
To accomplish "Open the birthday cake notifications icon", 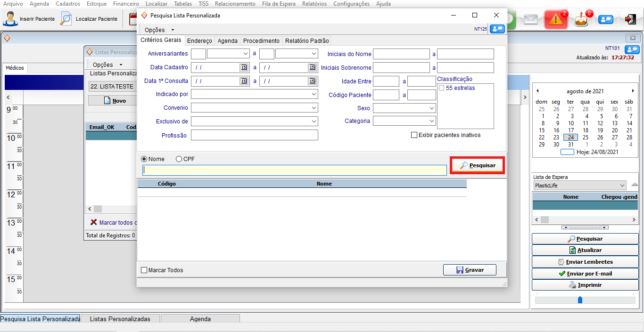I will tap(581, 19).
